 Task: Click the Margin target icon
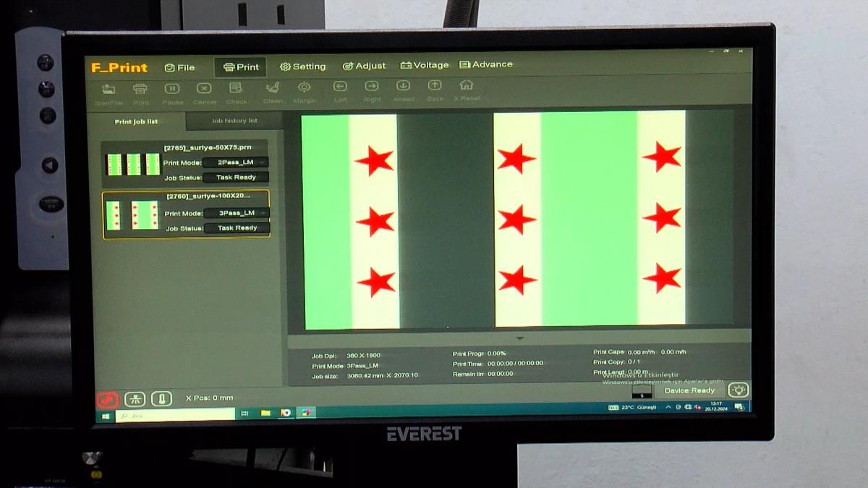(x=305, y=87)
